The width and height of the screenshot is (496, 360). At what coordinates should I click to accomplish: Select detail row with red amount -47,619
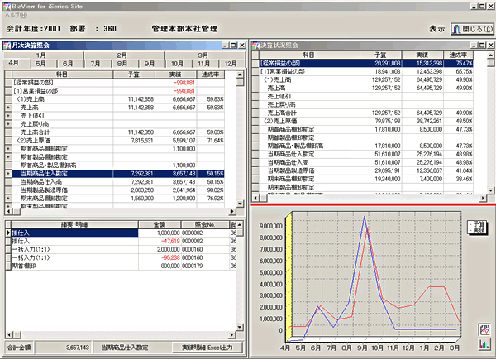click(121, 241)
